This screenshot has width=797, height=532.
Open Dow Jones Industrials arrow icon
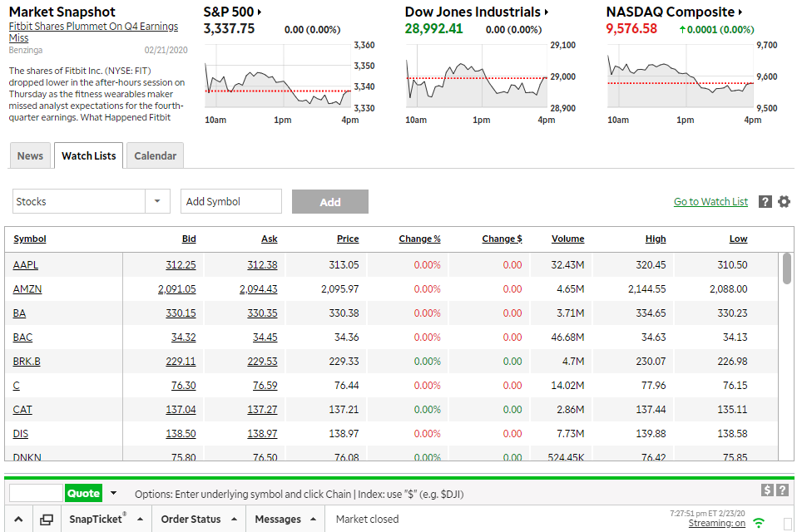click(547, 12)
